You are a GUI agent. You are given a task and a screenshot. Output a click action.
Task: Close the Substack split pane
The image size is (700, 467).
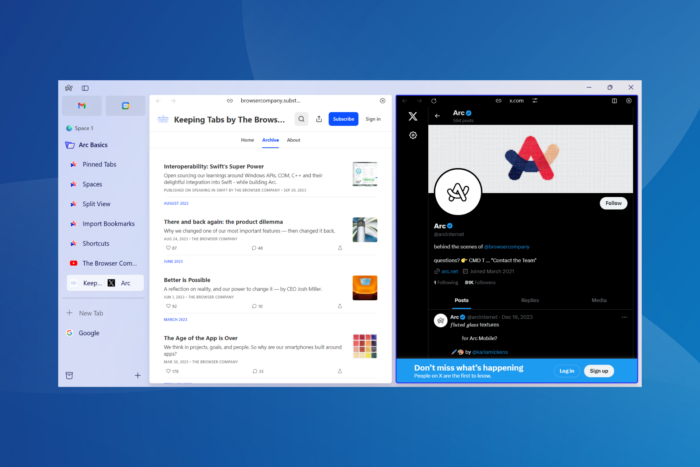click(x=383, y=101)
